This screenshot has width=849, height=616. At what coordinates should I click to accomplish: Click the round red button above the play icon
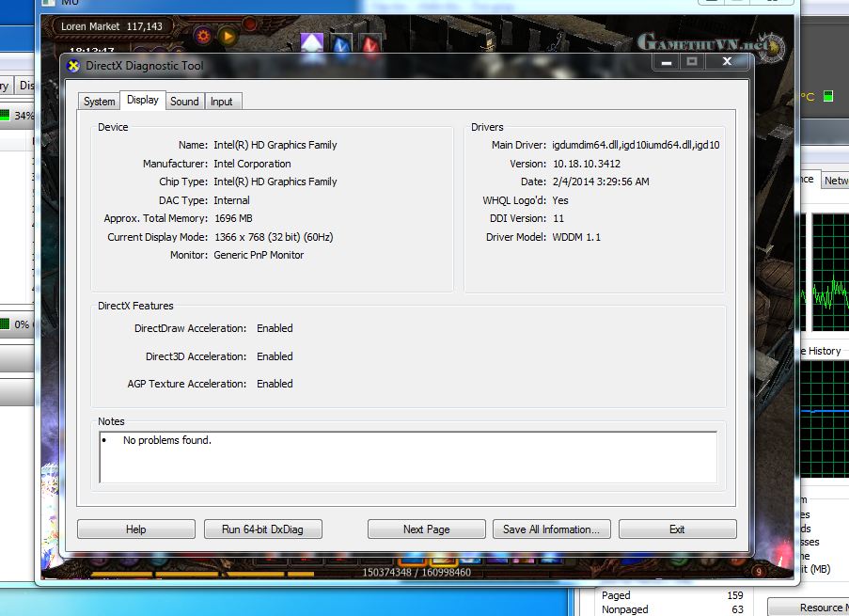pos(249,24)
